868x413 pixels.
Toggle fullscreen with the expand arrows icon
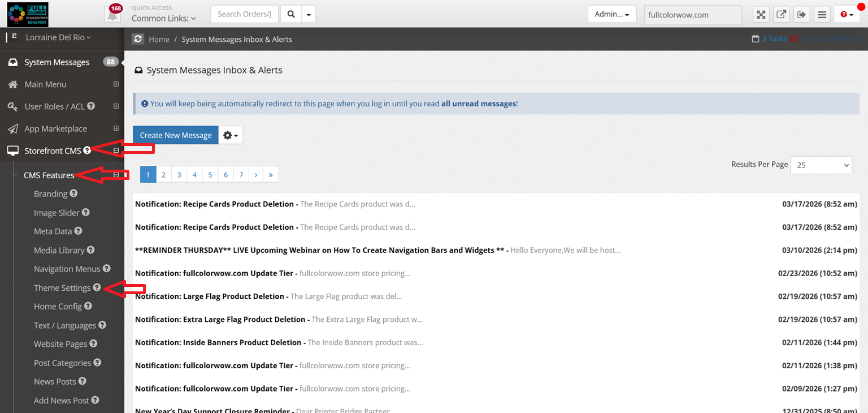(x=761, y=15)
